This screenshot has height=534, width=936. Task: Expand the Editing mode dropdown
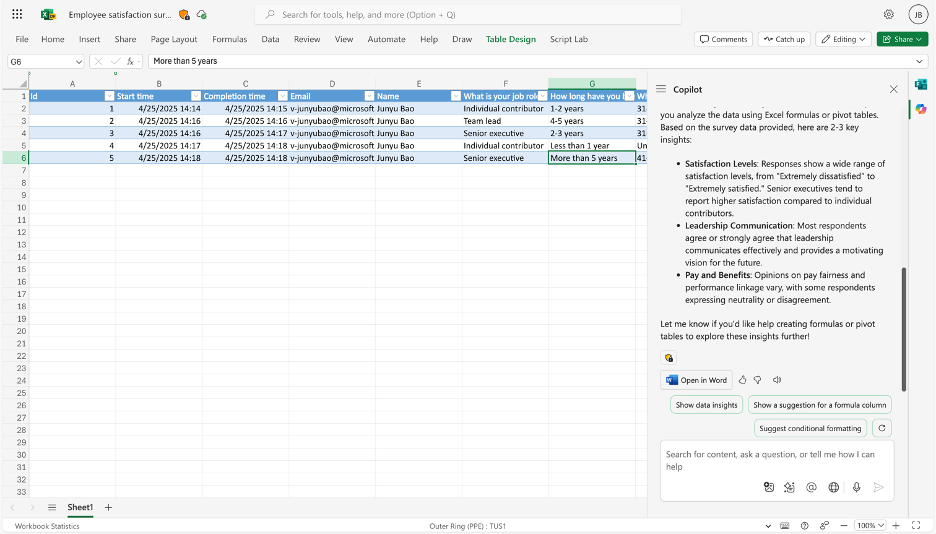pyautogui.click(x=843, y=39)
